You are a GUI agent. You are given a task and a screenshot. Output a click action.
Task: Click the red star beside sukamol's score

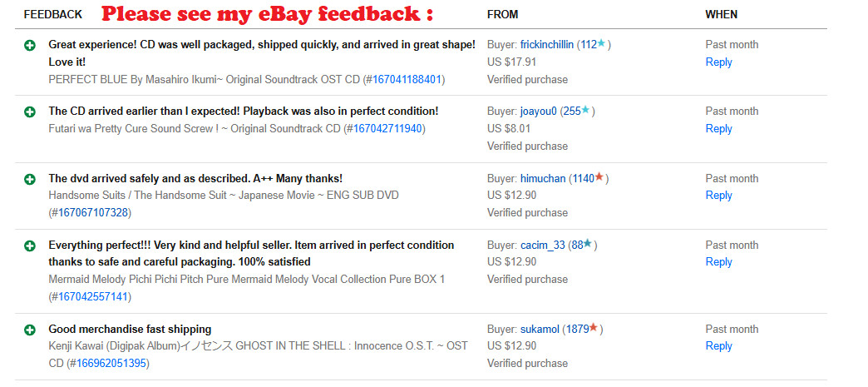(594, 328)
